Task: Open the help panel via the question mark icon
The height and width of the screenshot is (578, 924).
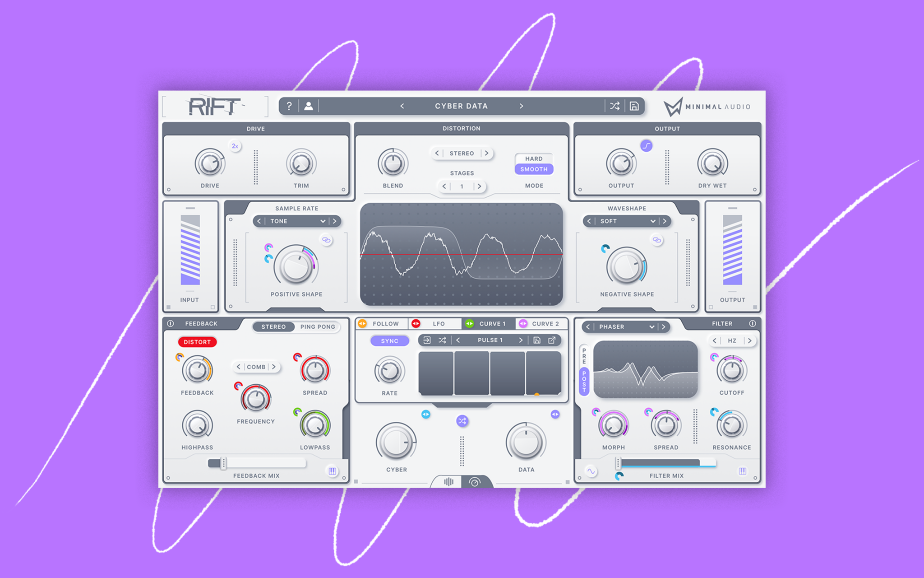Action: point(290,106)
